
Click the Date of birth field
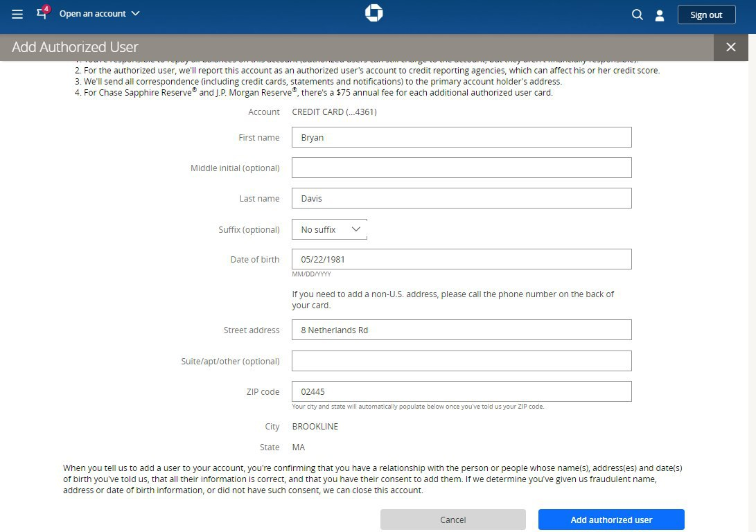click(x=461, y=259)
